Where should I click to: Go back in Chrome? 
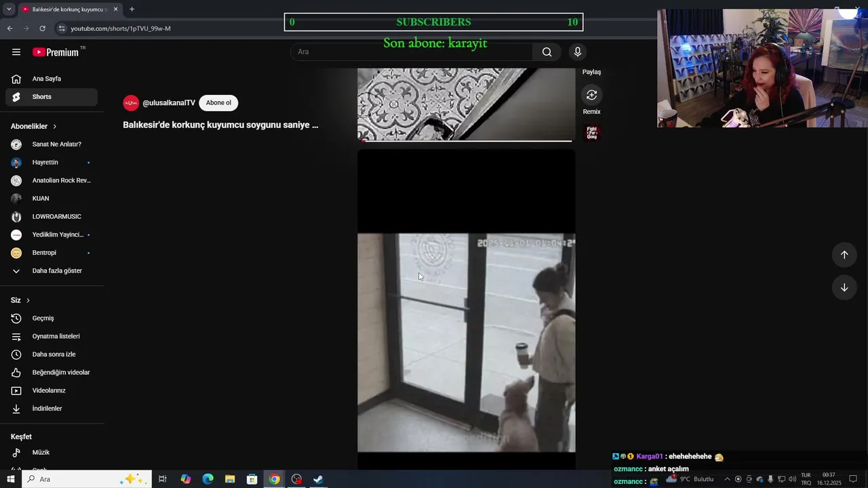[9, 28]
